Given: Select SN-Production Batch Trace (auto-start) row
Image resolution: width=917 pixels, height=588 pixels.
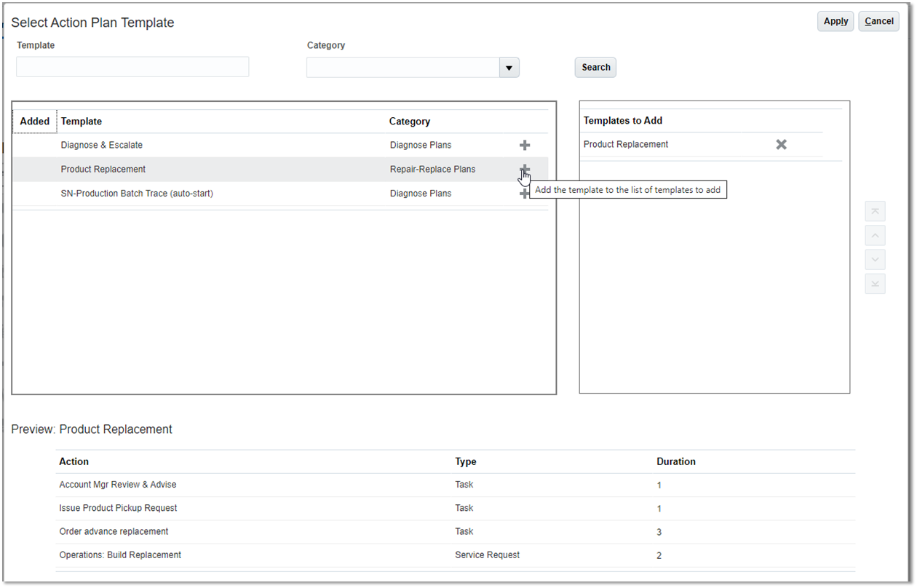Looking at the screenshot, I should pyautogui.click(x=137, y=194).
